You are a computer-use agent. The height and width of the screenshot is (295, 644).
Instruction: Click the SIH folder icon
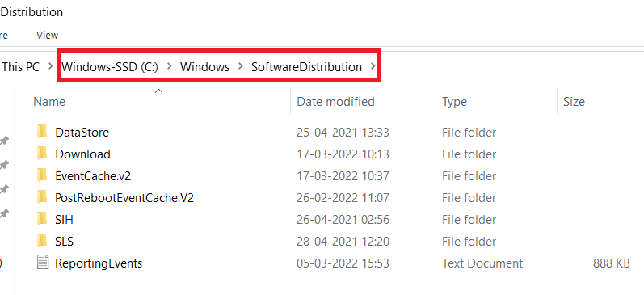[x=42, y=219]
